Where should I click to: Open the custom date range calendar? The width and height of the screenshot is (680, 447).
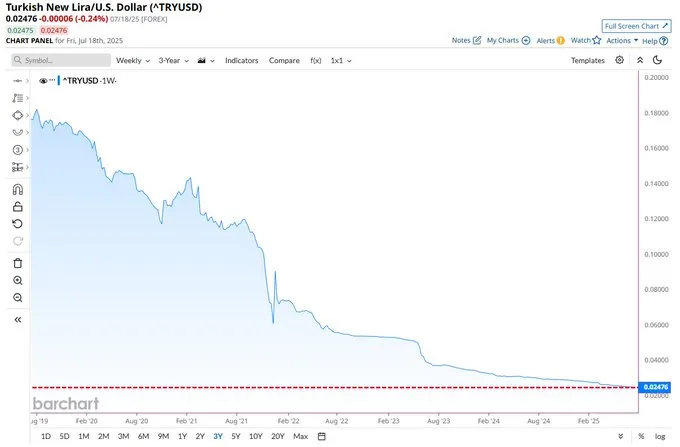point(322,437)
